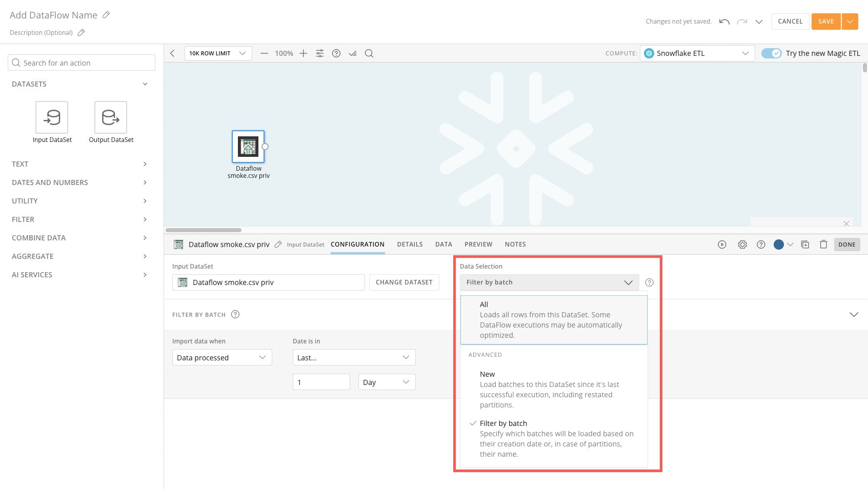Open the Import data when dropdown
The height and width of the screenshot is (489, 868).
[x=222, y=357]
